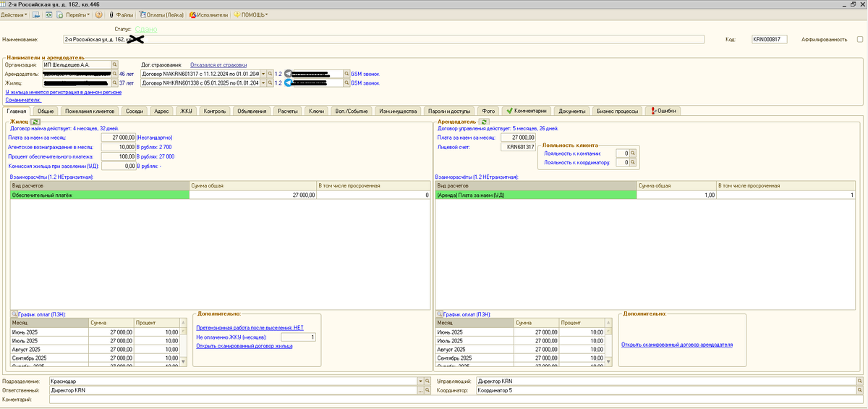Click magnifier beside the Арендодатель phone field
868x409 pixels.
(x=346, y=74)
